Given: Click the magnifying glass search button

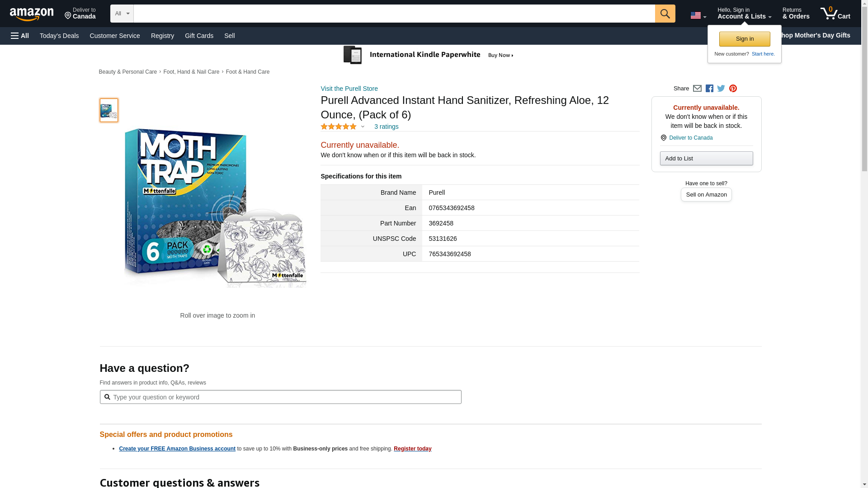Looking at the screenshot, I should point(665,14).
